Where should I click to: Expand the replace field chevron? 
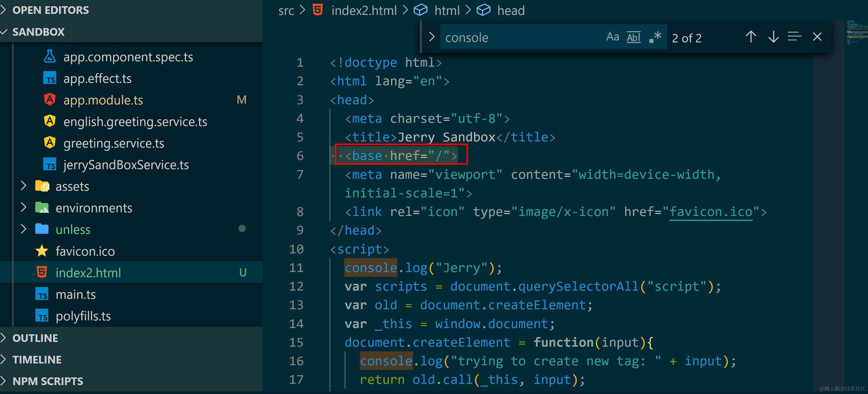432,37
